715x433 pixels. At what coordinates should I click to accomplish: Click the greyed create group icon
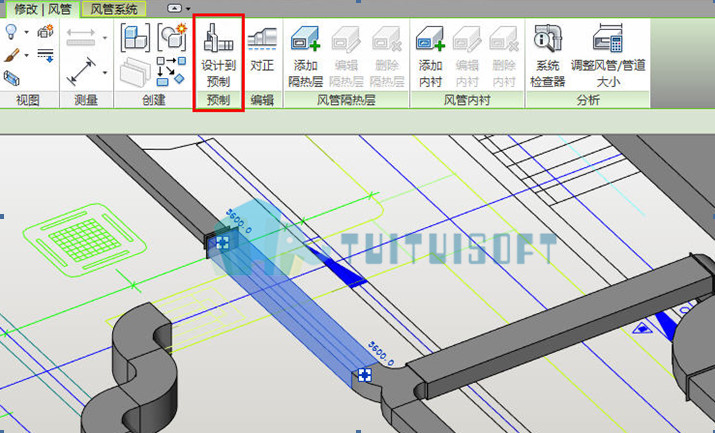pos(135,72)
